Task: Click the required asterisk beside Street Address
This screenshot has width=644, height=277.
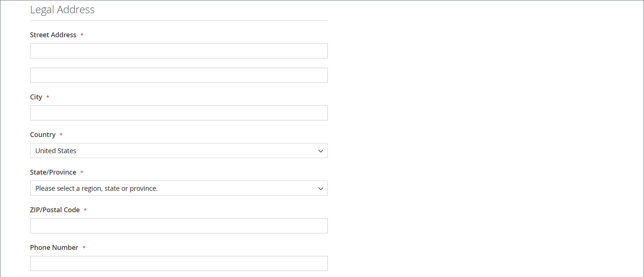Action: click(82, 35)
